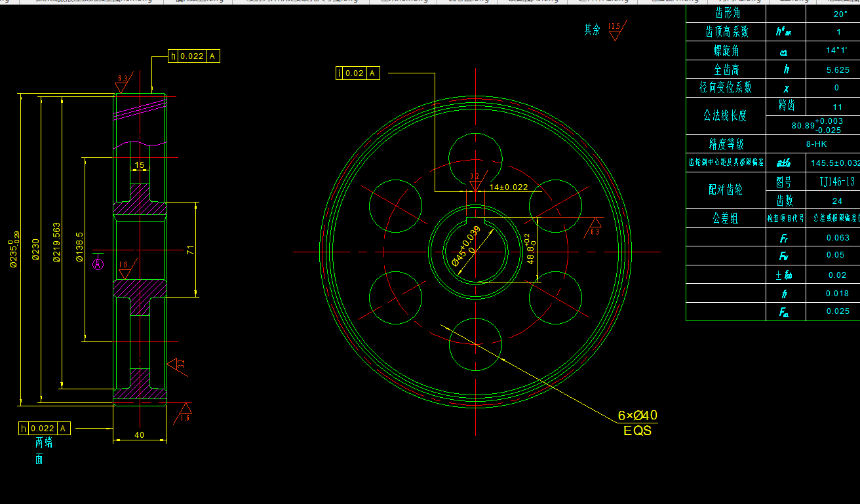Click the 两端面 annotation text
The image size is (860, 504).
[x=43, y=451]
